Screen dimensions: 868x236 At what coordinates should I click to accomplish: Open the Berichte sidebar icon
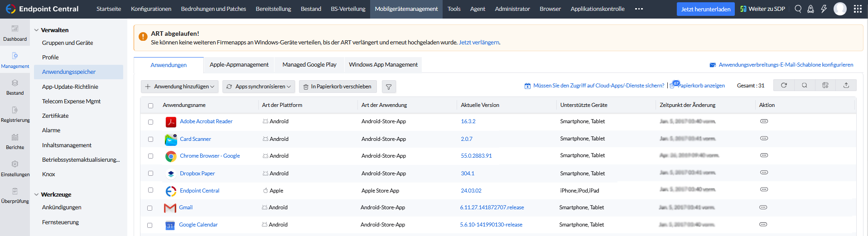coord(15,142)
